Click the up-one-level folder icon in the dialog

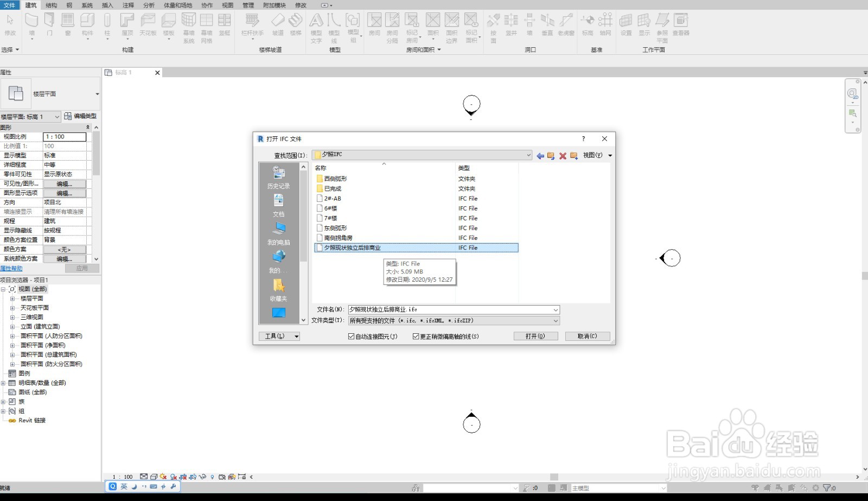tap(551, 156)
